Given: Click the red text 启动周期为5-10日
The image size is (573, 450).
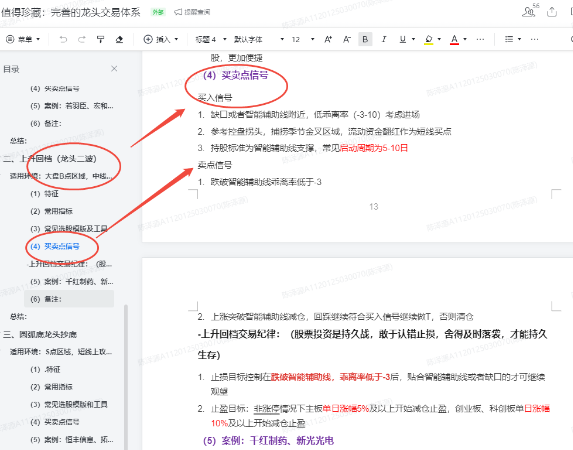Looking at the screenshot, I should (x=373, y=148).
